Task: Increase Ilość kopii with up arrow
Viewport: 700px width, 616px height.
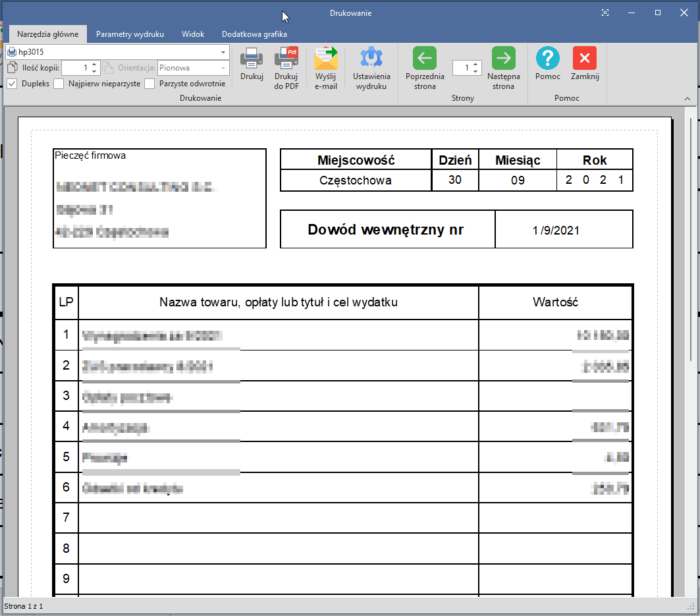Action: coord(94,65)
